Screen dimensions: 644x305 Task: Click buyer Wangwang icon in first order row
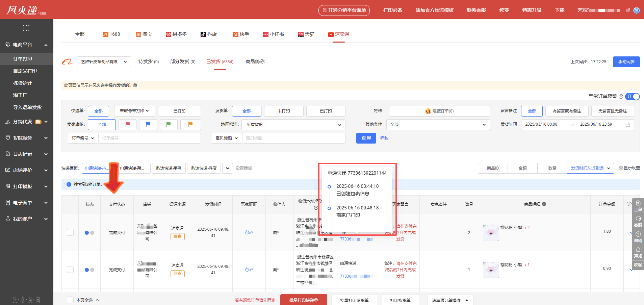click(x=247, y=233)
